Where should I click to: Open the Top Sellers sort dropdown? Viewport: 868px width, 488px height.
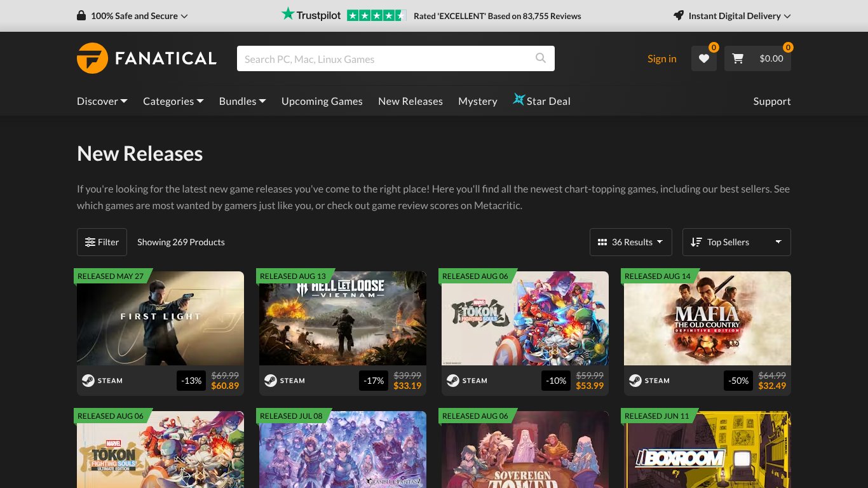click(736, 242)
